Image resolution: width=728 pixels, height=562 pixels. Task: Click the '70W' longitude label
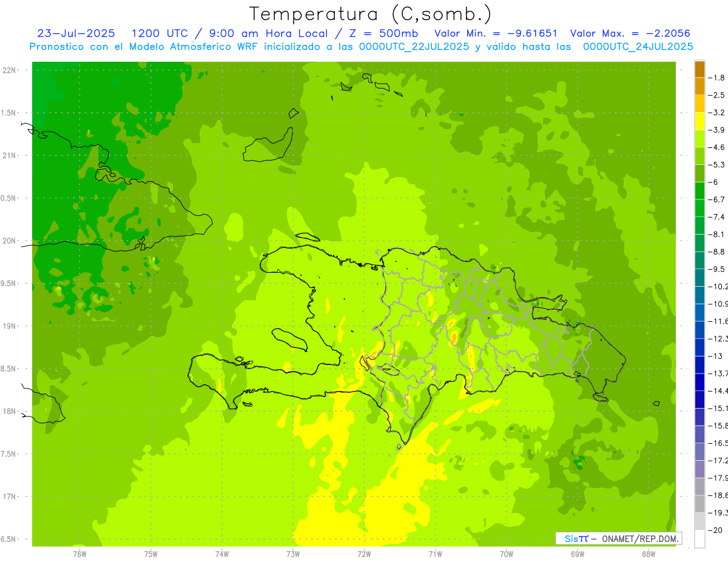(507, 554)
